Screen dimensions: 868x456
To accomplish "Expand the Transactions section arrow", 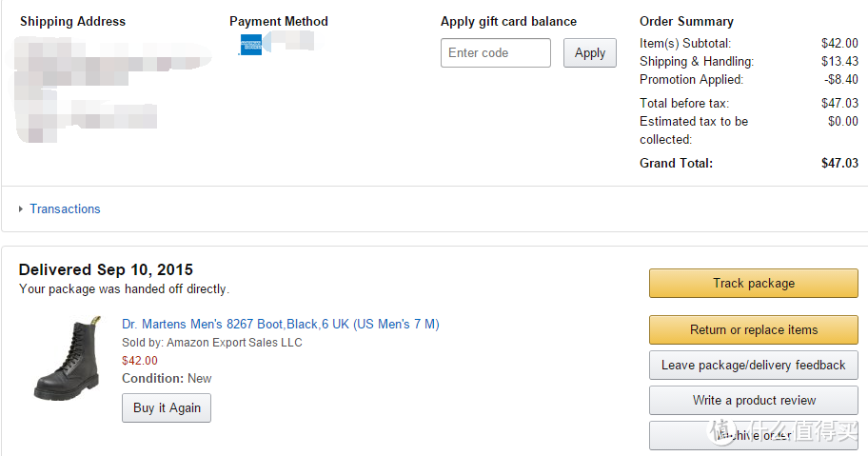I will point(21,209).
